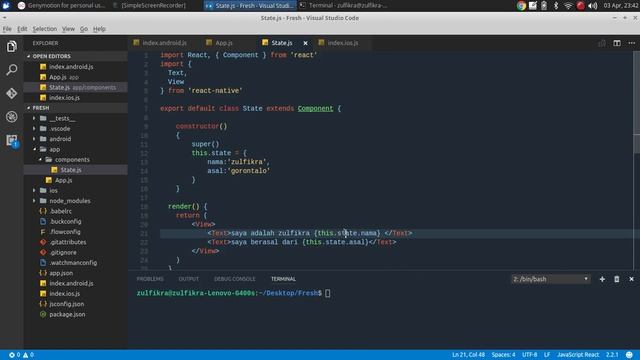Open the Edit menu
The width and height of the screenshot is (640, 360).
[x=22, y=29]
